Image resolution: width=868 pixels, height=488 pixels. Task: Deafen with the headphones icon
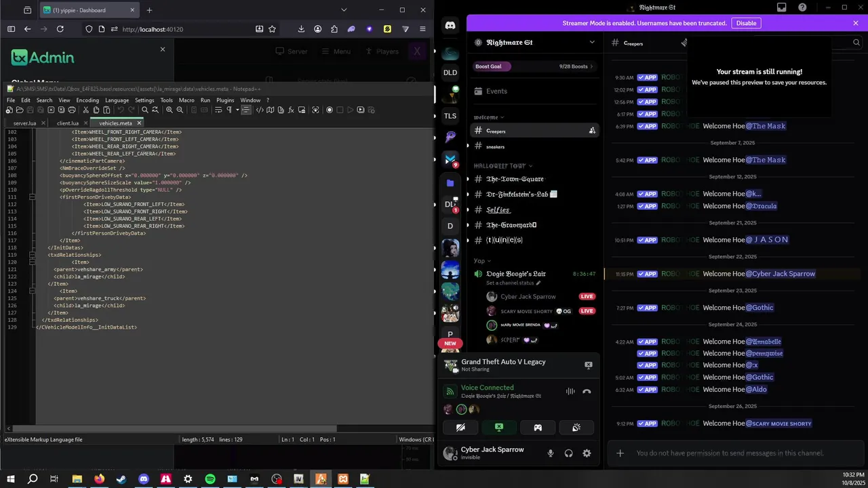click(569, 453)
